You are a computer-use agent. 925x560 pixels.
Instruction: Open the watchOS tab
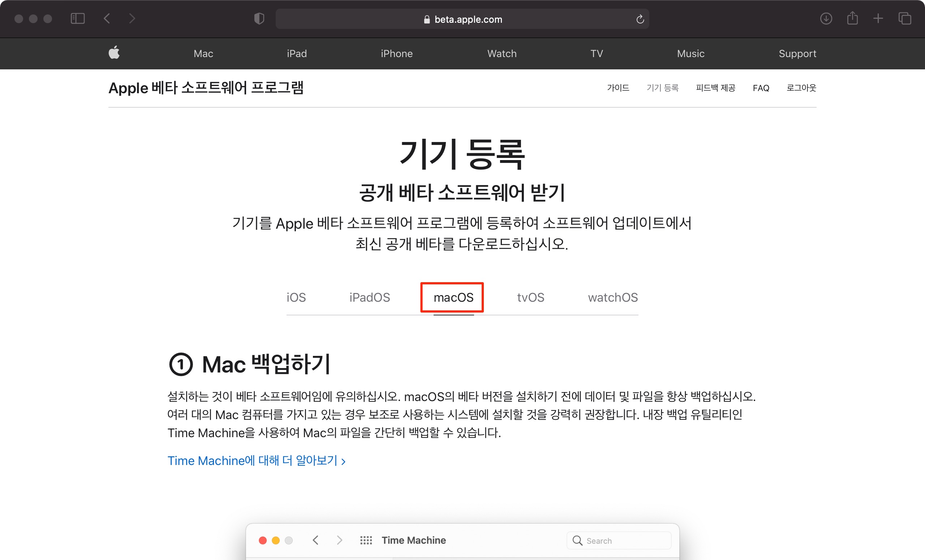612,298
